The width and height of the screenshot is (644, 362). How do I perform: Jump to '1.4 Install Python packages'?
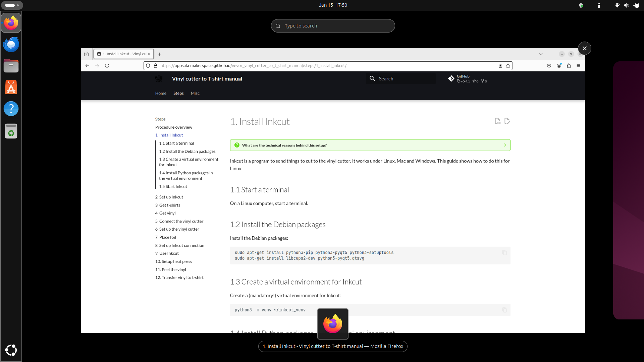(186, 176)
